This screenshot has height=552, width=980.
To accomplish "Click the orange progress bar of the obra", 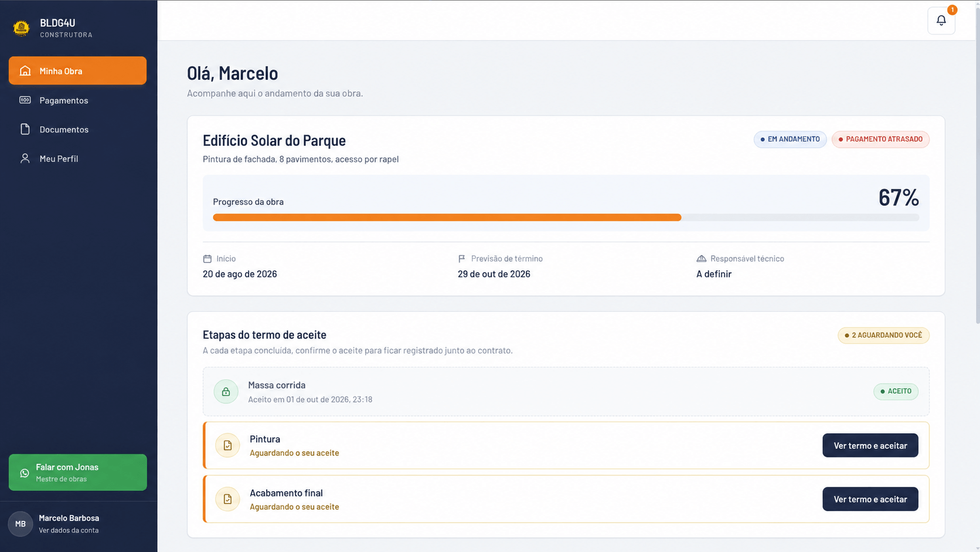I will [447, 218].
